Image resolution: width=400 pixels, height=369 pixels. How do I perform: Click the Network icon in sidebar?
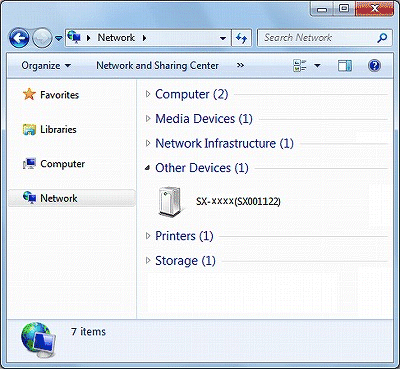click(29, 198)
